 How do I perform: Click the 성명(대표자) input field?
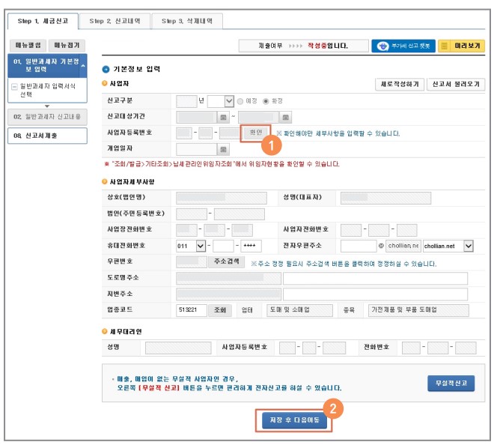[x=385, y=198]
